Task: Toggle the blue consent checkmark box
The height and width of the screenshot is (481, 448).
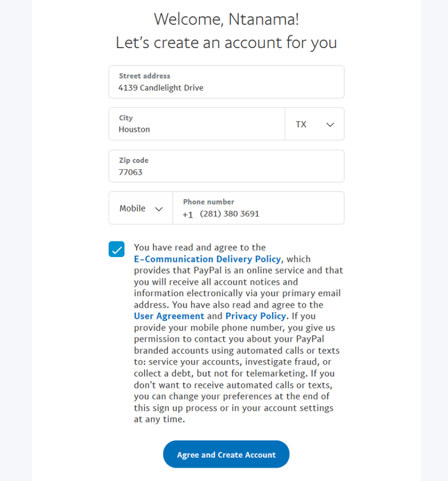Action: pos(116,249)
